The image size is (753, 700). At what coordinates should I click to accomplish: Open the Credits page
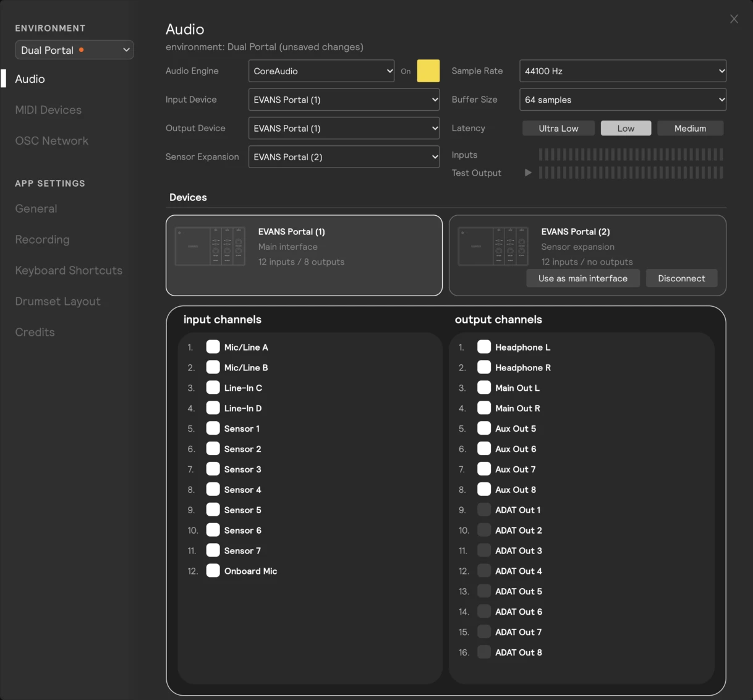(x=35, y=333)
